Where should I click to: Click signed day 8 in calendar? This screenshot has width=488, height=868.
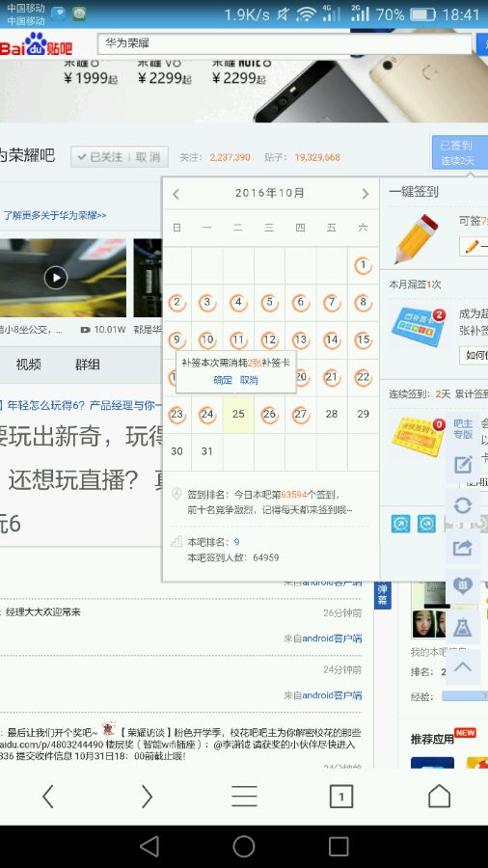tap(363, 302)
